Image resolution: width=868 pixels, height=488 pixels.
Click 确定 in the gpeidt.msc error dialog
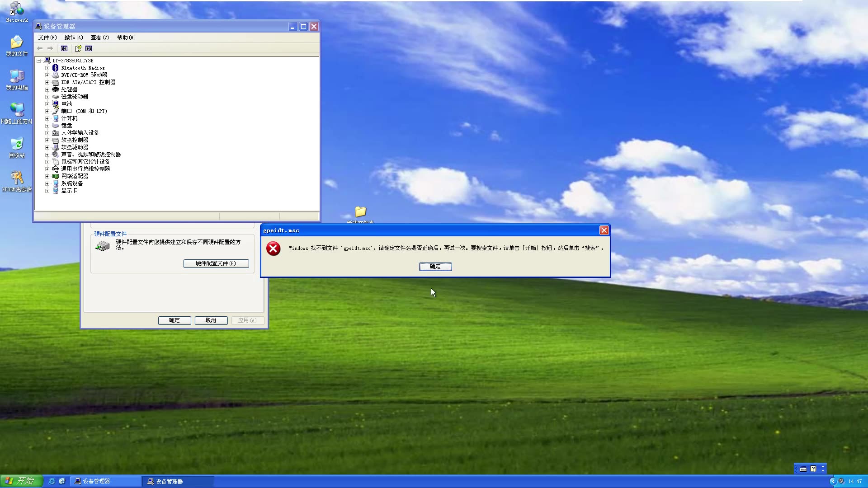435,267
